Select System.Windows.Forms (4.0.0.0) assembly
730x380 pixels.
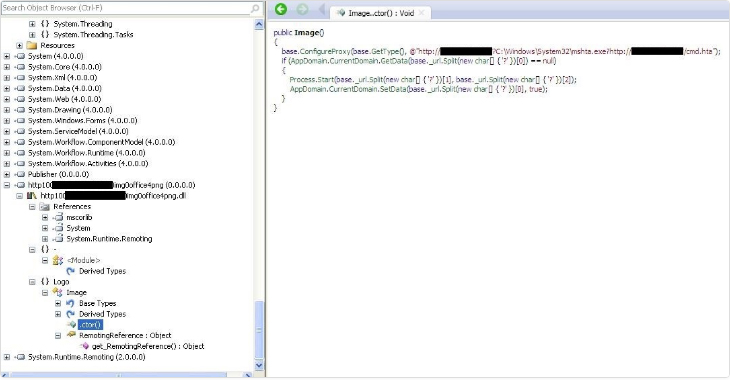coord(82,121)
